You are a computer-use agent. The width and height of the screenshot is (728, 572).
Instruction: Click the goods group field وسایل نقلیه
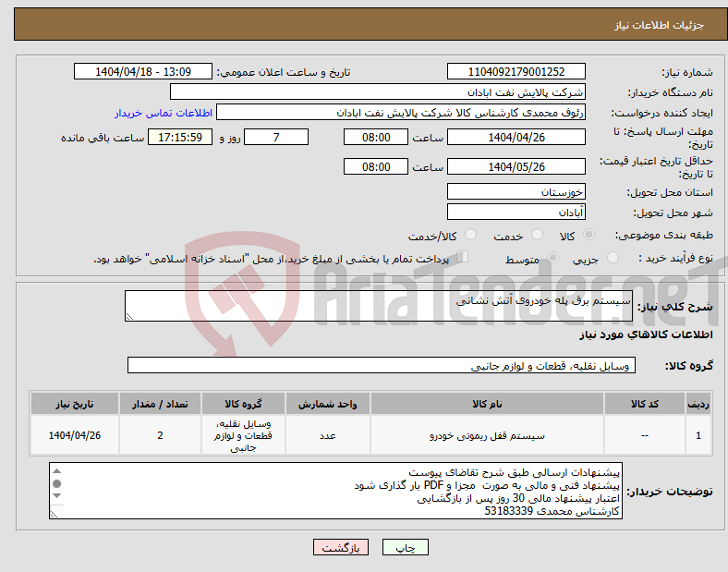[x=382, y=365]
